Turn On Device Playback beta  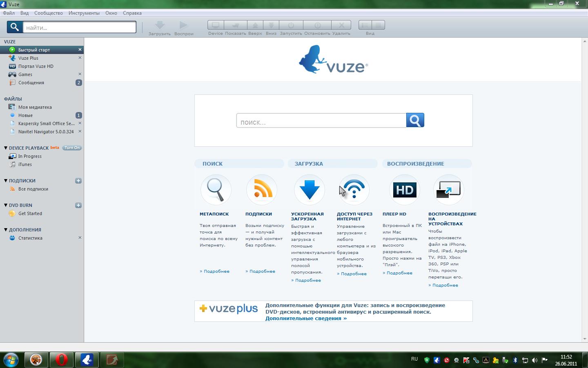click(72, 148)
